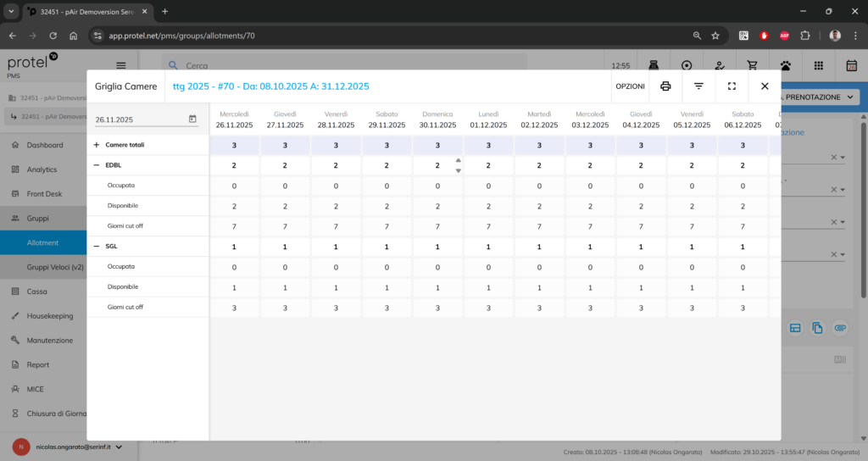
Task: Click the ttg 2025 - #70 title link
Action: (x=270, y=86)
